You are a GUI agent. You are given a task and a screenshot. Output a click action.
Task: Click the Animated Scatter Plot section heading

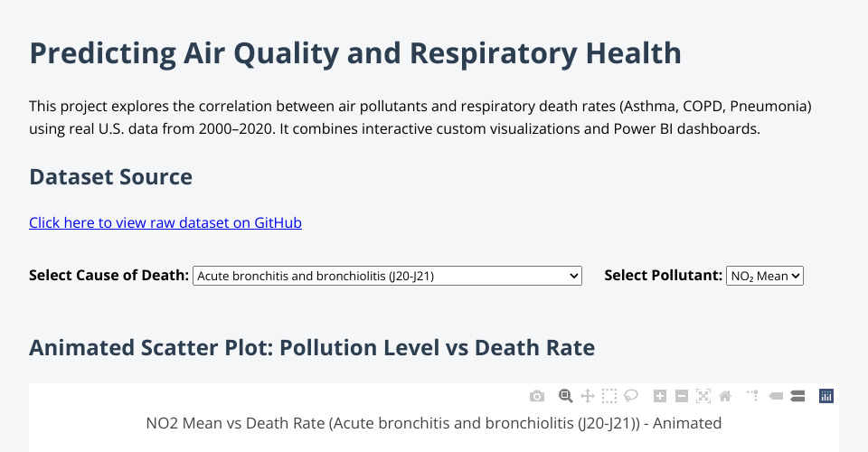(x=312, y=348)
